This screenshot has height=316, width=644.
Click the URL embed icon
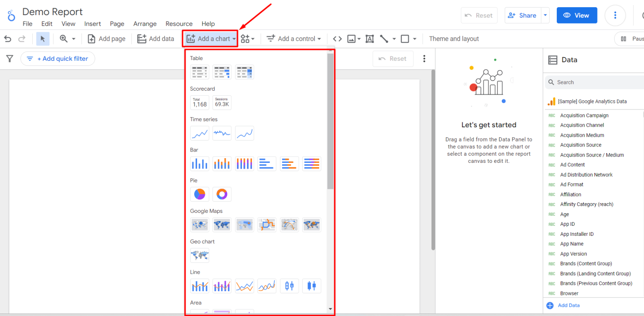pos(337,38)
